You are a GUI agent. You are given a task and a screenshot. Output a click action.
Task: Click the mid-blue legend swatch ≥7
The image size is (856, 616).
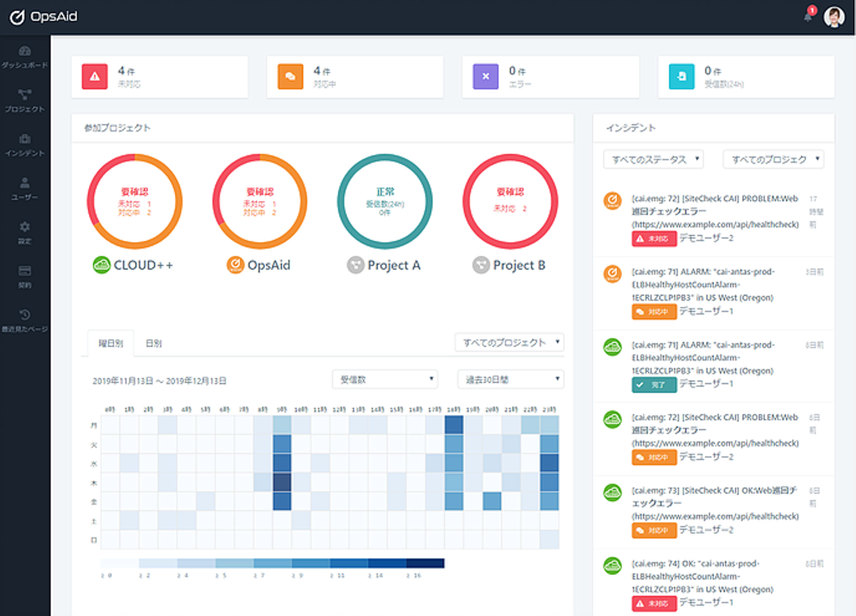pos(272,563)
